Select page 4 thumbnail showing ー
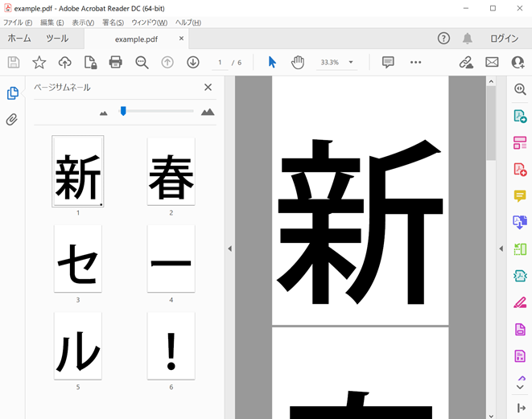This screenshot has height=419, width=532. [171, 258]
